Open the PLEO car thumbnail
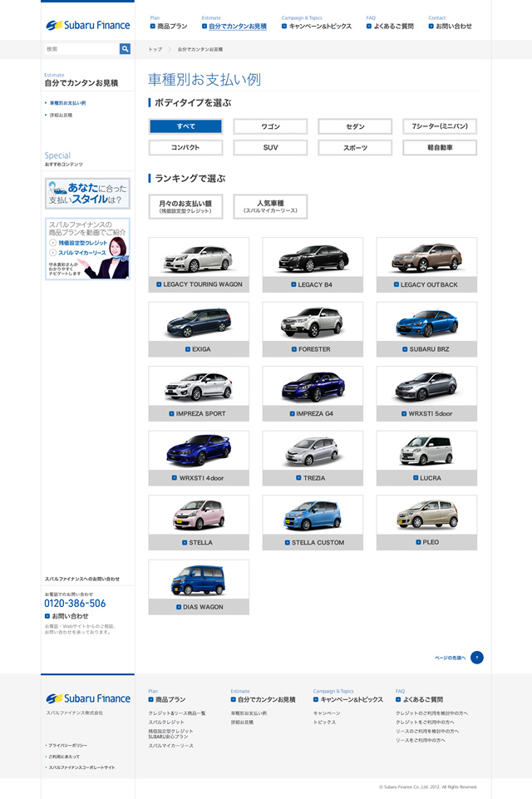532x799 pixels. pos(427,523)
